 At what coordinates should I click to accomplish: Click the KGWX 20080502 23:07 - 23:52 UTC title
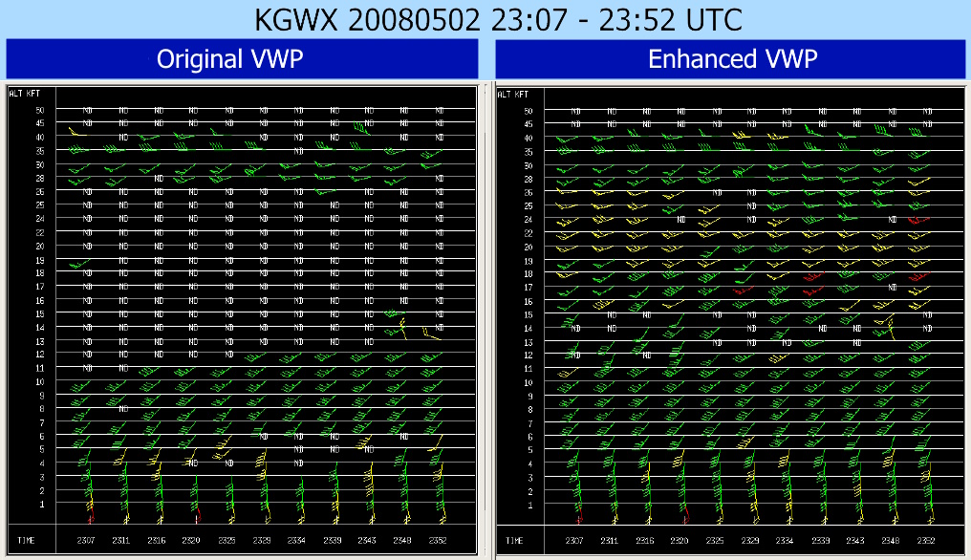tap(498, 19)
